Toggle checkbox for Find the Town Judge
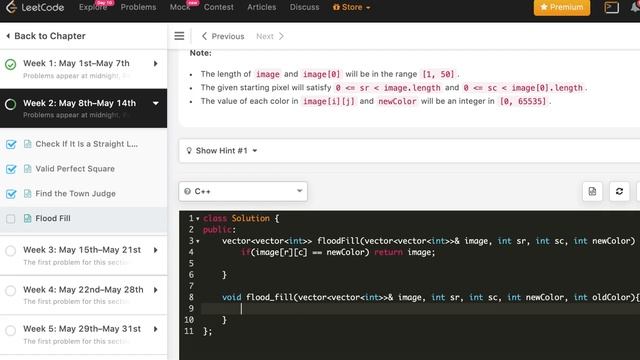Viewport: 640px width, 360px height. 11,194
